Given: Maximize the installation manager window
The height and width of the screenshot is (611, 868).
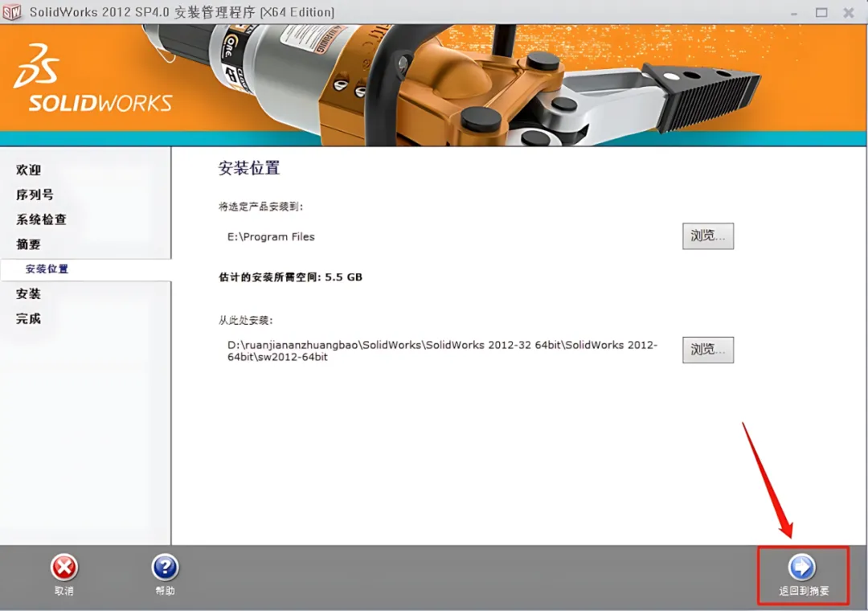Looking at the screenshot, I should pos(821,12).
